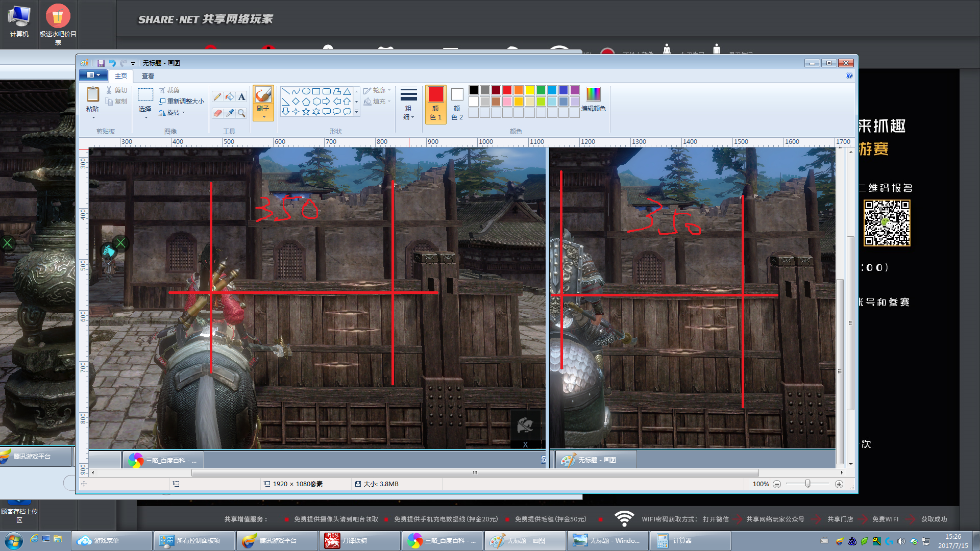Viewport: 980px width, 551px height.
Task: Switch to the 主页 tab
Action: tap(121, 76)
